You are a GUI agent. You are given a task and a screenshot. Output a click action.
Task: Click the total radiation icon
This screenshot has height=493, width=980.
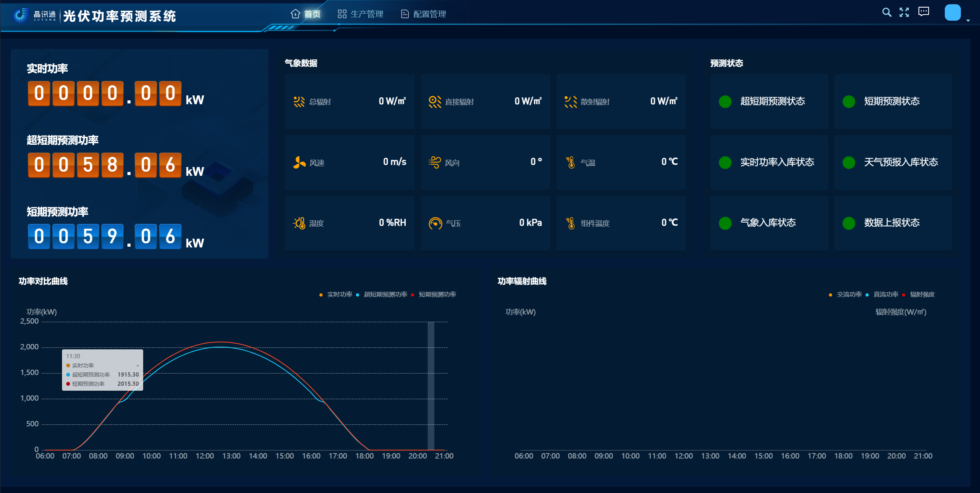[x=299, y=102]
